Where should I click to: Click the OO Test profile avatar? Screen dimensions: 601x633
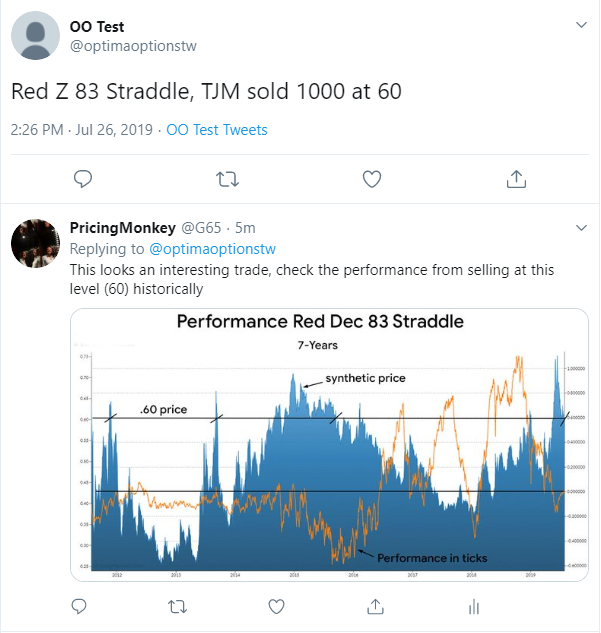[x=36, y=36]
